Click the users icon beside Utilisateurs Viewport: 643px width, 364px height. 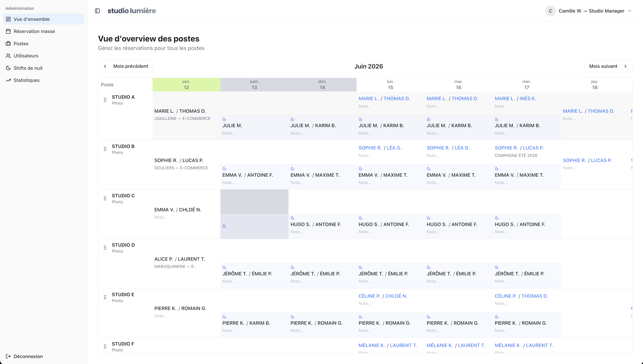coord(8,56)
